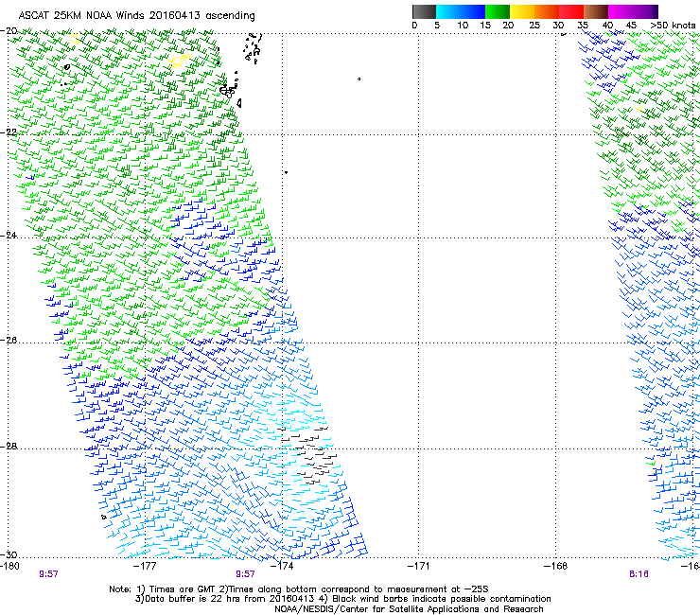Viewport: 700px width, 615px height.
Task: Select the '40' color bar label
Action: tap(607, 26)
